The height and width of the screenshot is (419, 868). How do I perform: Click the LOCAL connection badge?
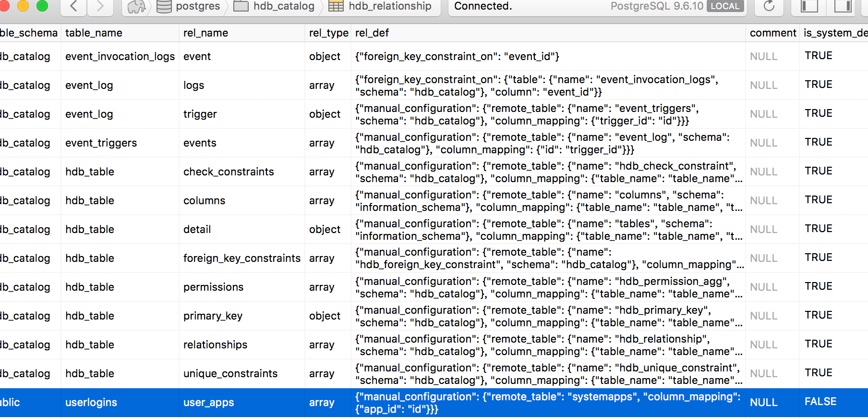click(x=725, y=6)
